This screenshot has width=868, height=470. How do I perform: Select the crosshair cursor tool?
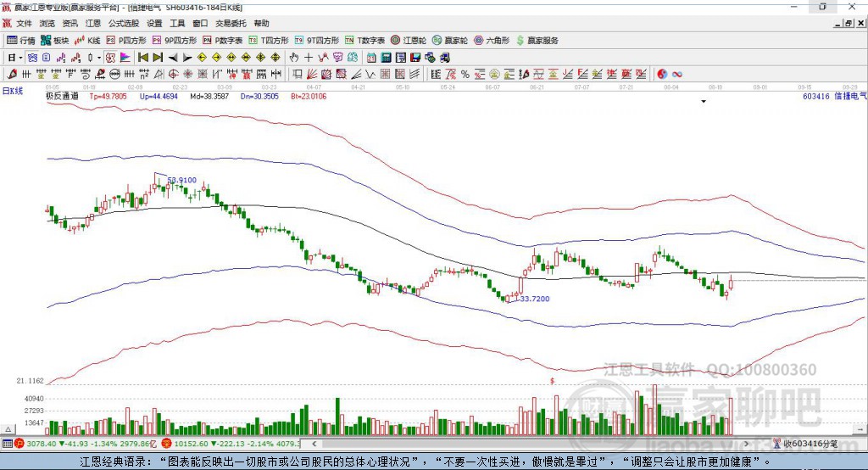click(309, 57)
